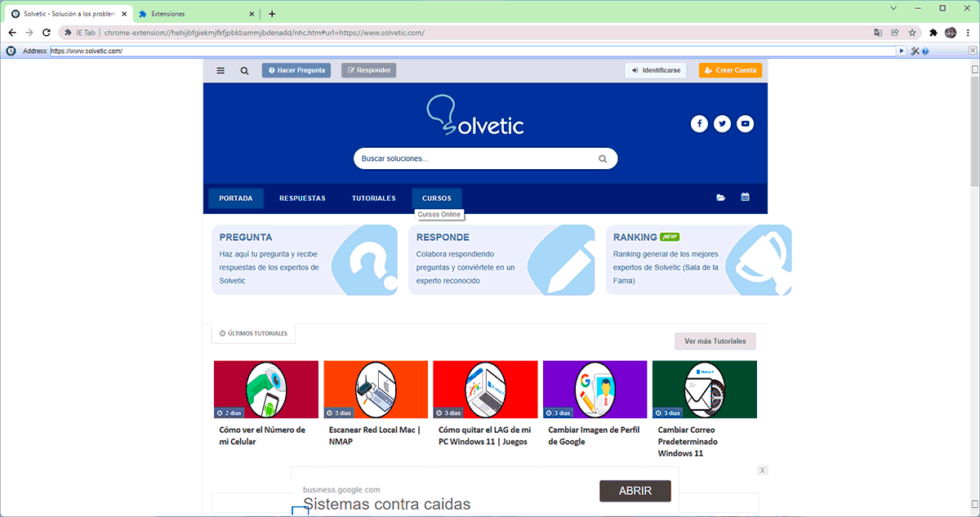This screenshot has width=980, height=517.
Task: Go back with browser back arrow
Action: click(x=12, y=33)
